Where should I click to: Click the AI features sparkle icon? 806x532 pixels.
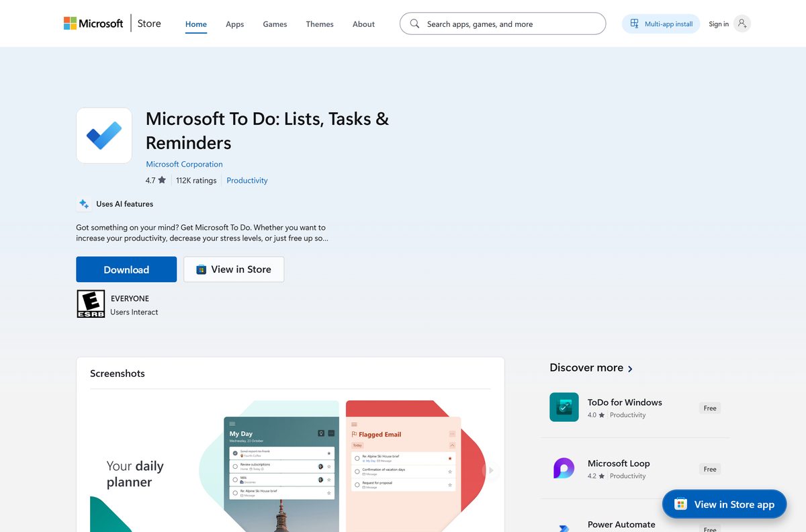click(84, 204)
